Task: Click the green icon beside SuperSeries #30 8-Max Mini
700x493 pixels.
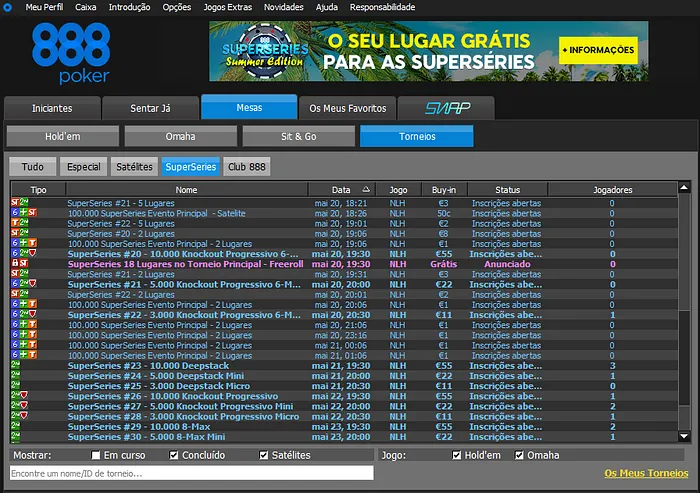Action: [x=15, y=436]
